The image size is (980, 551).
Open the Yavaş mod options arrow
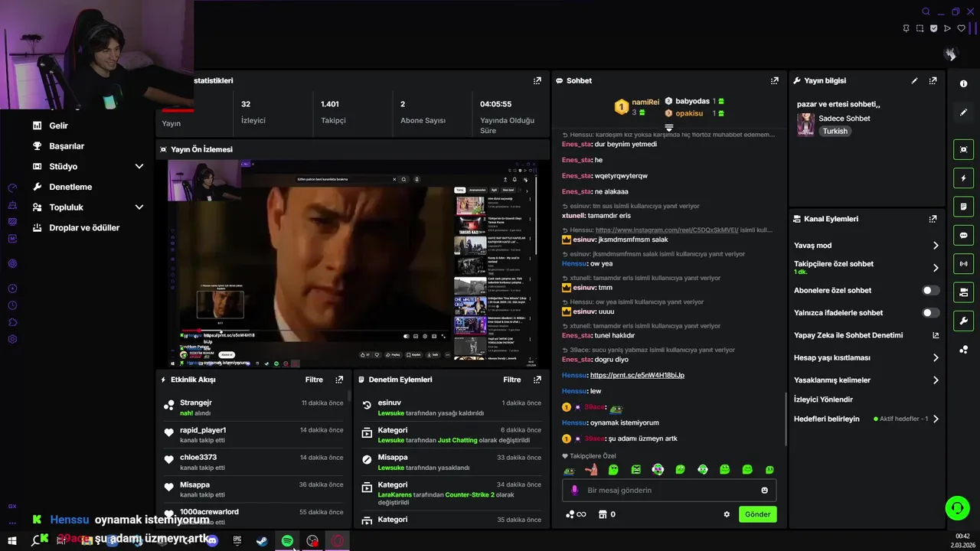tap(936, 246)
